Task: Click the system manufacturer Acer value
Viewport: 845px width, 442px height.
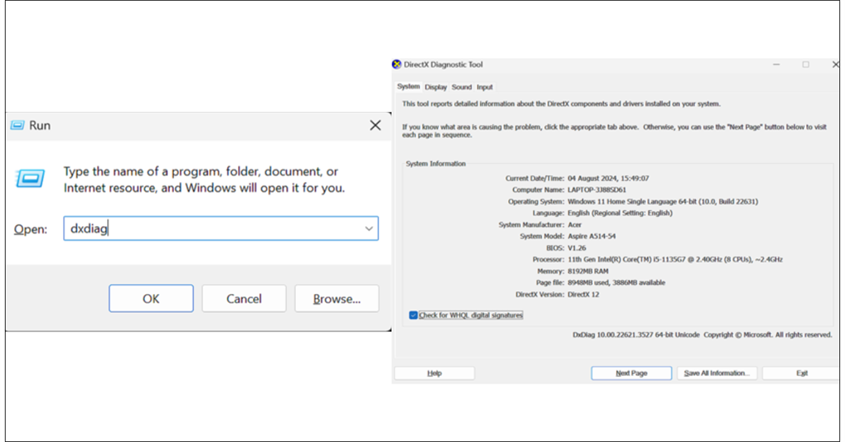Action: 574,225
